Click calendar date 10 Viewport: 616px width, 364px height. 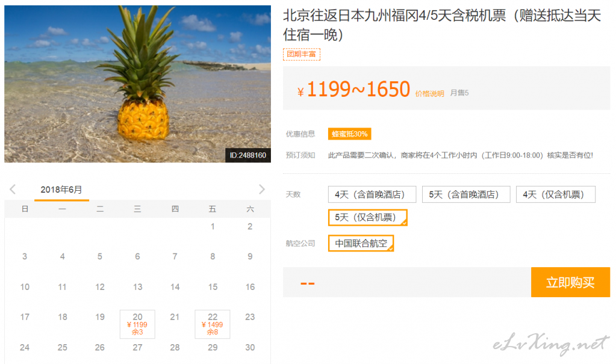[x=25, y=287]
